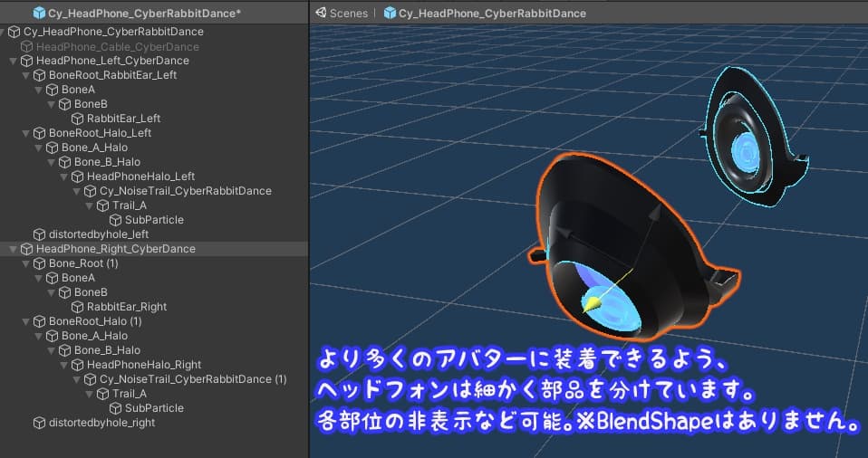Collapse Cy_NoiseTrail_CyberRabbitDance (1) arrow
Screen dimensions: 868x458
click(x=77, y=379)
